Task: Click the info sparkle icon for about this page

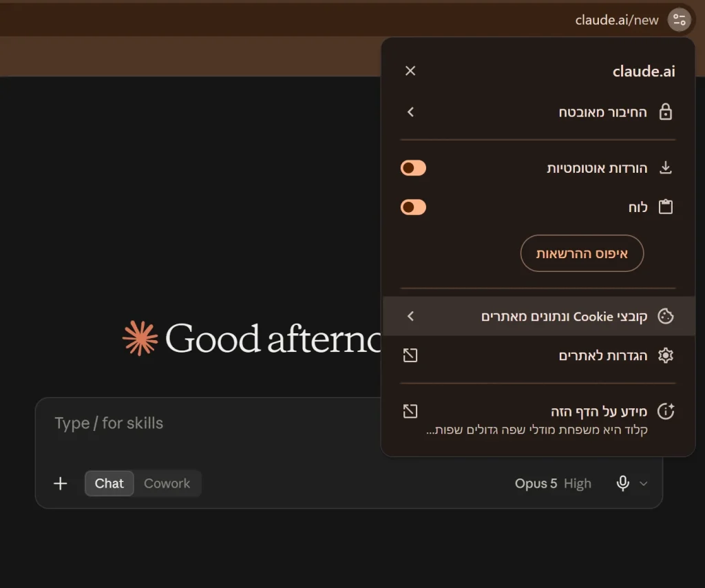Action: point(666,411)
